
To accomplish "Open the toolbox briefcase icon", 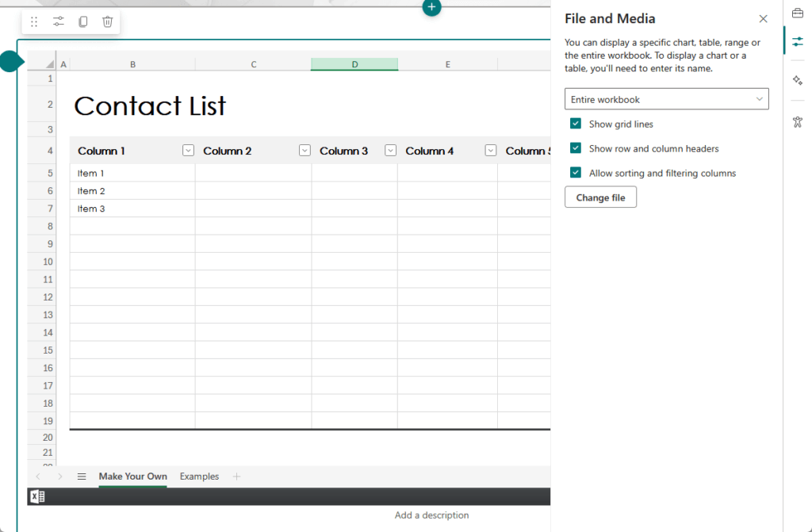I will (x=798, y=13).
